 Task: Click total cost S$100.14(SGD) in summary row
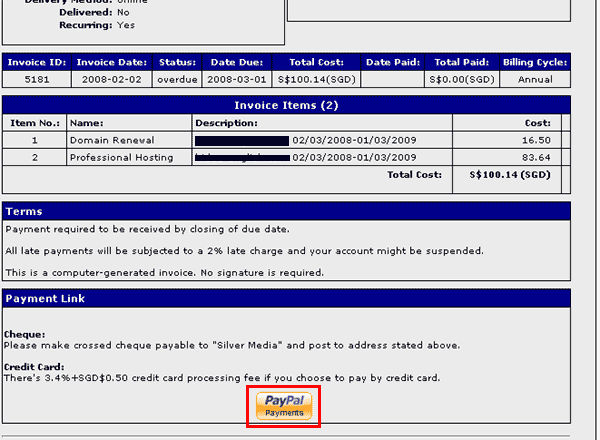point(316,80)
